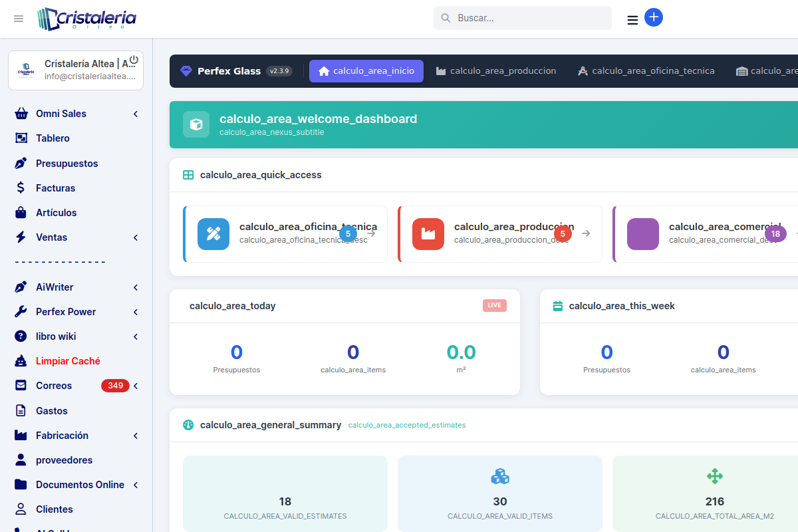Toggle the sidebar hamburger menu icon
The width and height of the screenshot is (798, 532).
click(x=19, y=19)
